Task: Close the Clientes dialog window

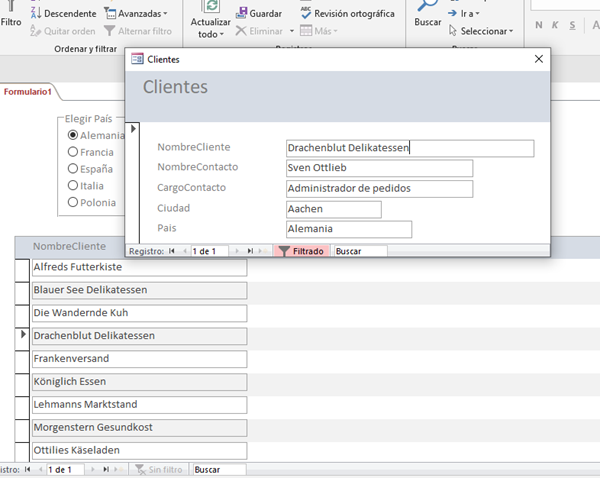Action: pyautogui.click(x=539, y=59)
